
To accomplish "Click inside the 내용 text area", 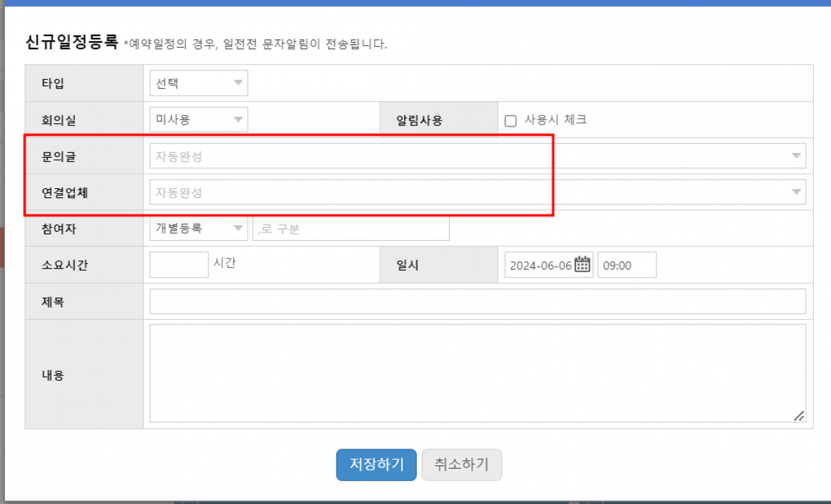I will point(477,372).
